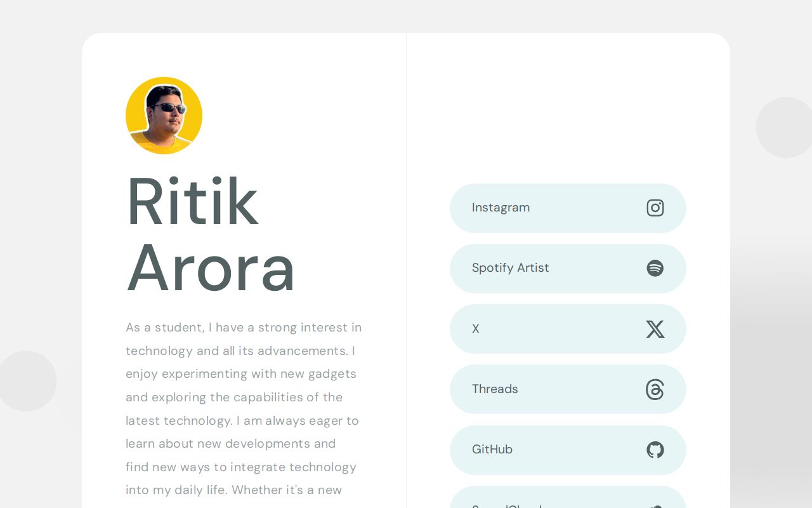
Task: Click the word Arora in heading
Action: coord(211,268)
